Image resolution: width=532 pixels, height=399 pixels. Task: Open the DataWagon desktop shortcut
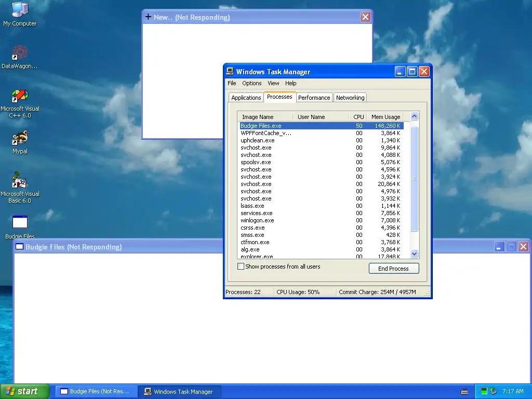point(20,57)
